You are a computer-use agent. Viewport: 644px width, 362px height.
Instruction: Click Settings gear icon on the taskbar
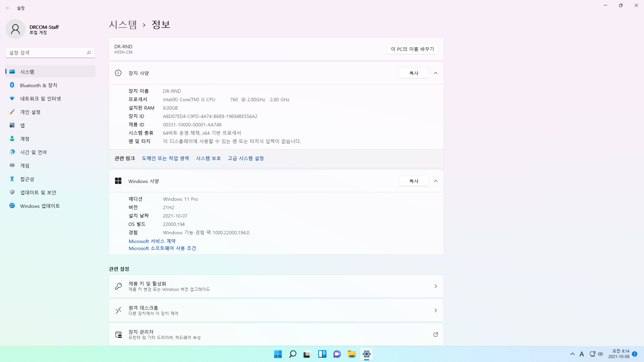(366, 354)
